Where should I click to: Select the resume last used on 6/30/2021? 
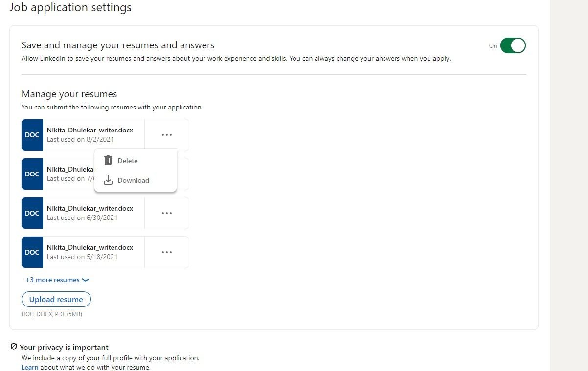click(90, 213)
